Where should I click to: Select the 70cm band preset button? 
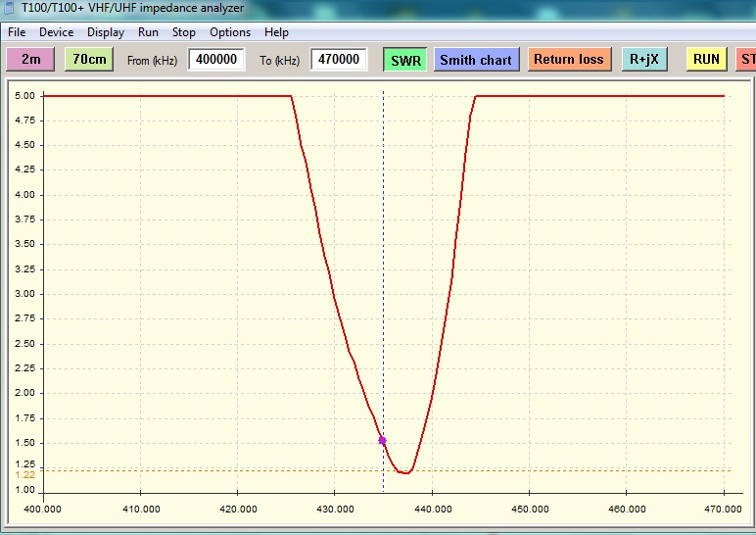89,60
